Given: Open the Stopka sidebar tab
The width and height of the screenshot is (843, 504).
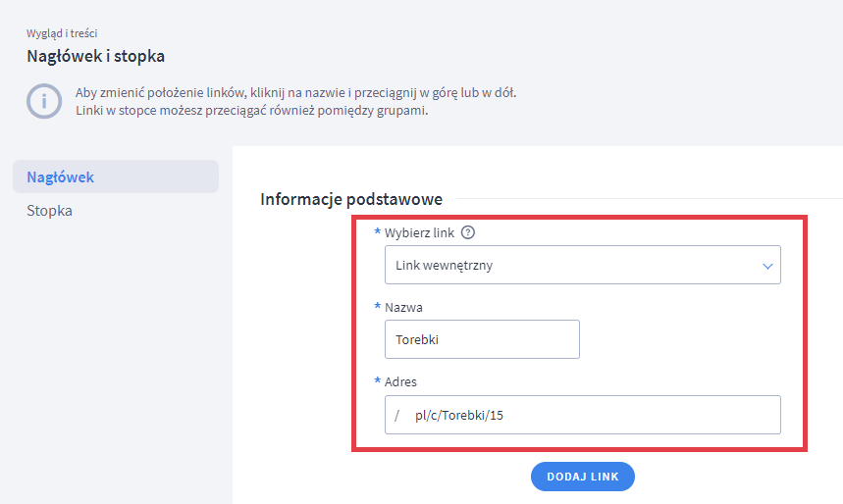Looking at the screenshot, I should point(49,211).
